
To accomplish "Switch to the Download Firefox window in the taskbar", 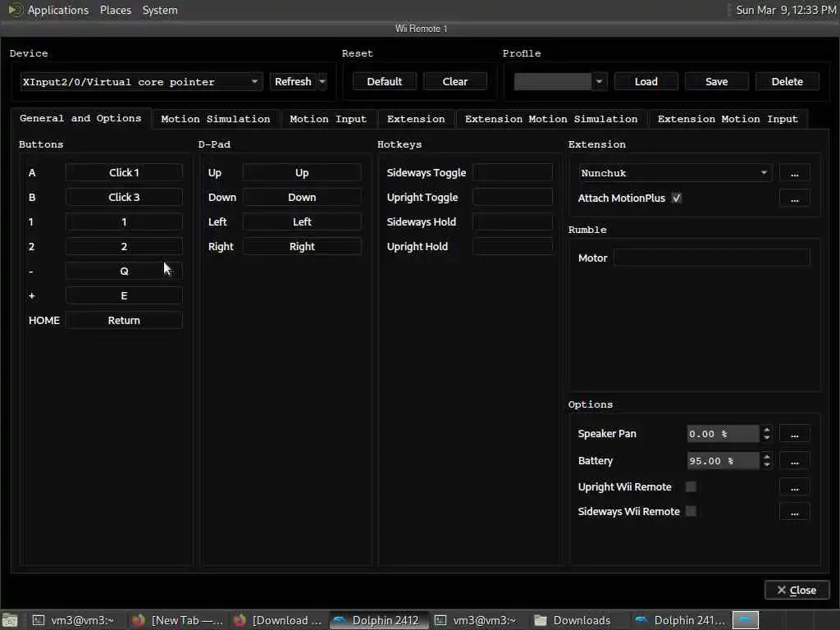I will (279, 620).
